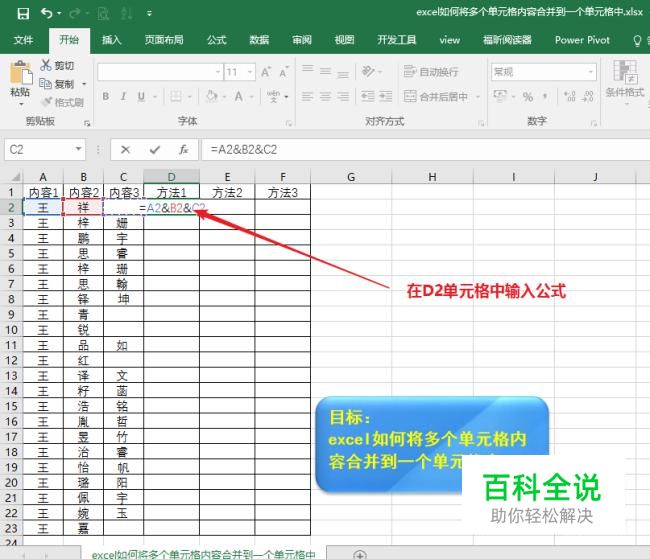The image size is (650, 559).
Task: Click the Middle Align icon
Action: point(325,72)
